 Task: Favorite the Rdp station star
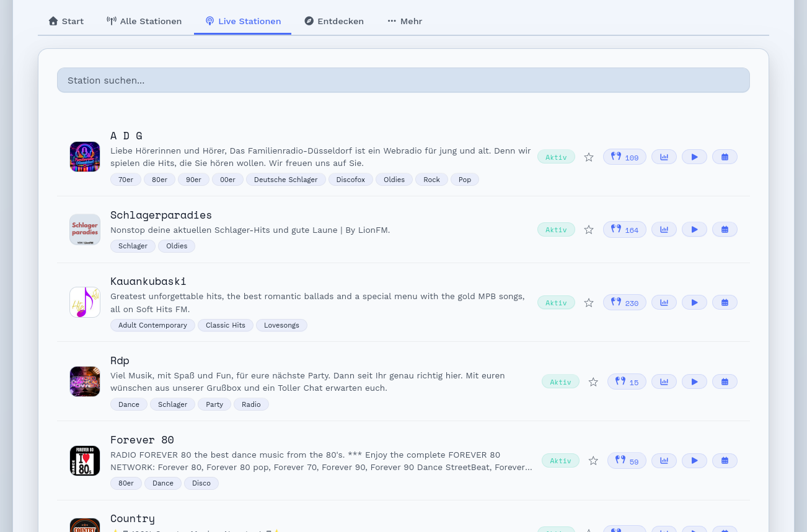tap(593, 382)
